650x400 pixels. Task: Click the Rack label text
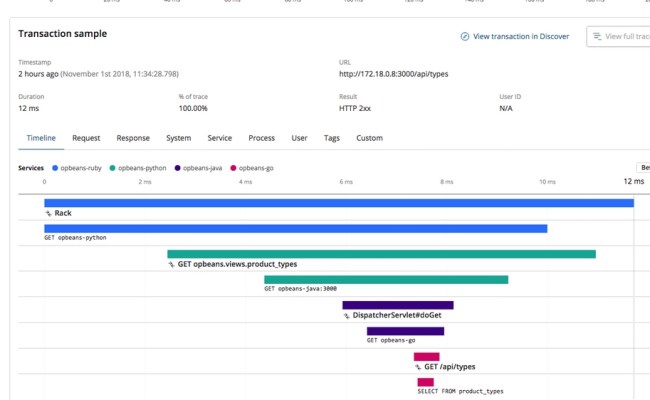pyautogui.click(x=63, y=213)
